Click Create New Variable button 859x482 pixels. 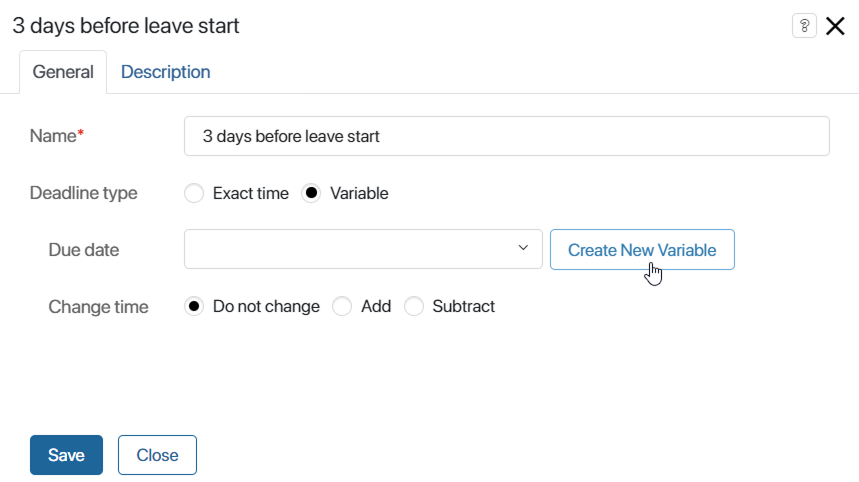pyautogui.click(x=642, y=250)
